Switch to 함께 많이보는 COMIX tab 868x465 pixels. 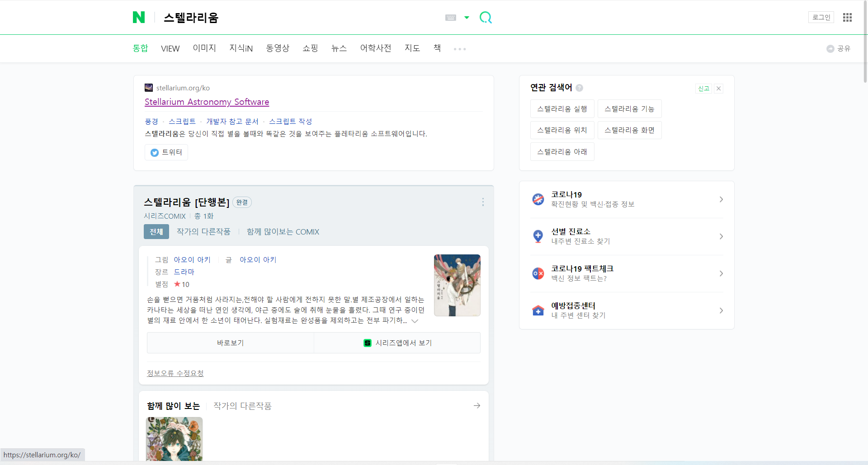(x=283, y=231)
